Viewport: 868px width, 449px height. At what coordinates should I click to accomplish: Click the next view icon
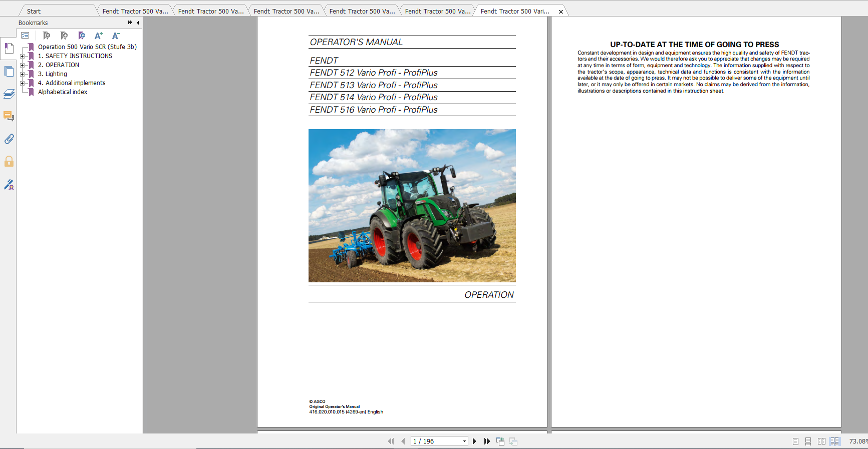[513, 441]
